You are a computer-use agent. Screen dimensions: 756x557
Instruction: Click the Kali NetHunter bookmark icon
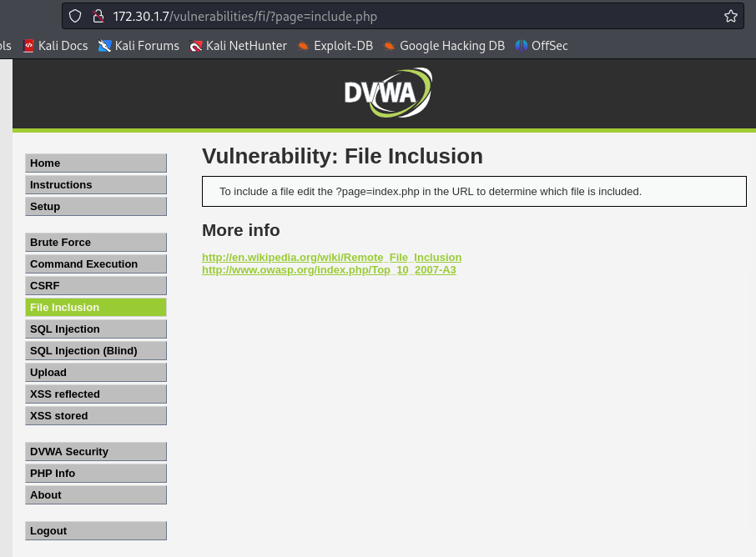[x=196, y=46]
